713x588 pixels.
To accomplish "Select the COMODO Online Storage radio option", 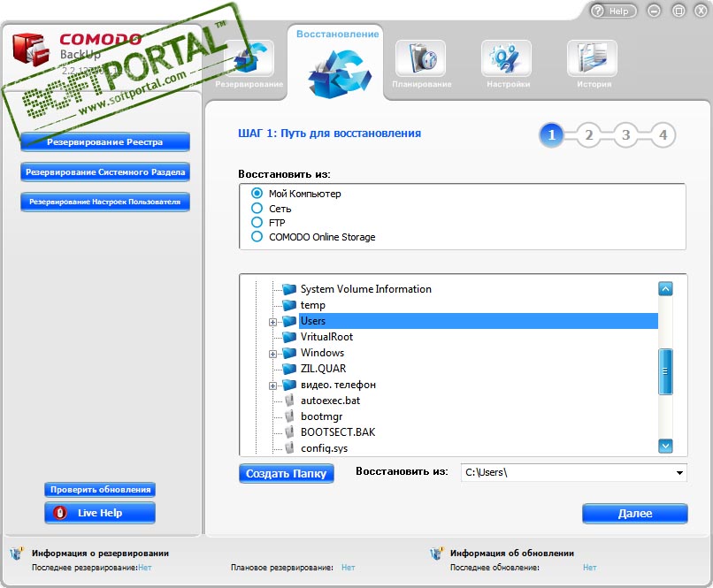I will point(257,237).
